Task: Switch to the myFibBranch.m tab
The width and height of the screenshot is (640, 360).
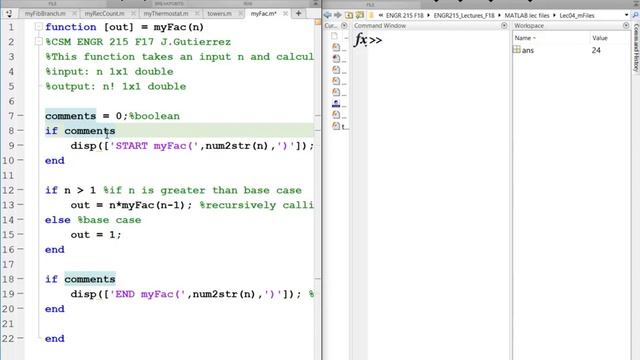Action: click(x=45, y=13)
